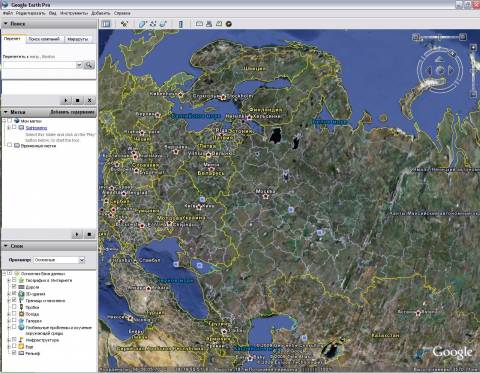Open the Просмотр view dropdown in Layers
480x373 pixels.
coord(59,260)
